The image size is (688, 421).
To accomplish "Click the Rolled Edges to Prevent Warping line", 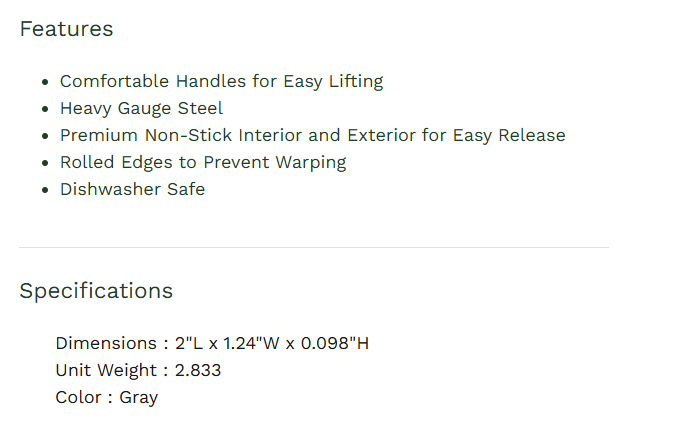I will (x=203, y=162).
